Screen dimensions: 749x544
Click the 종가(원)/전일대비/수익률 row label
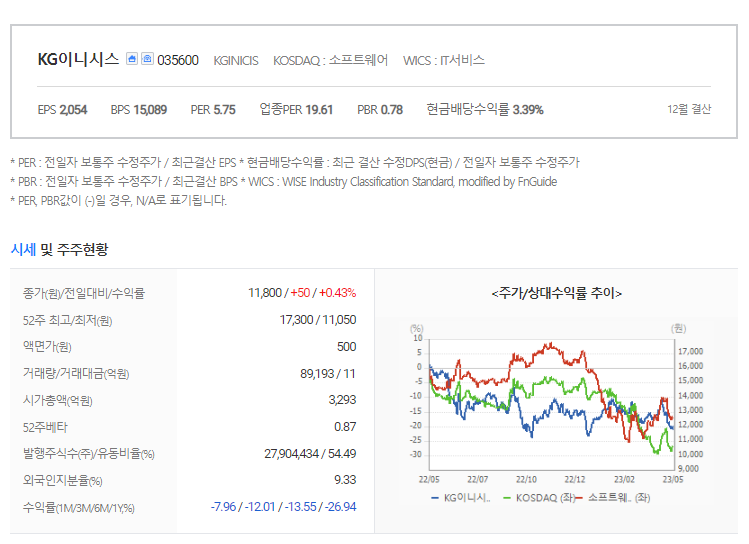point(84,293)
